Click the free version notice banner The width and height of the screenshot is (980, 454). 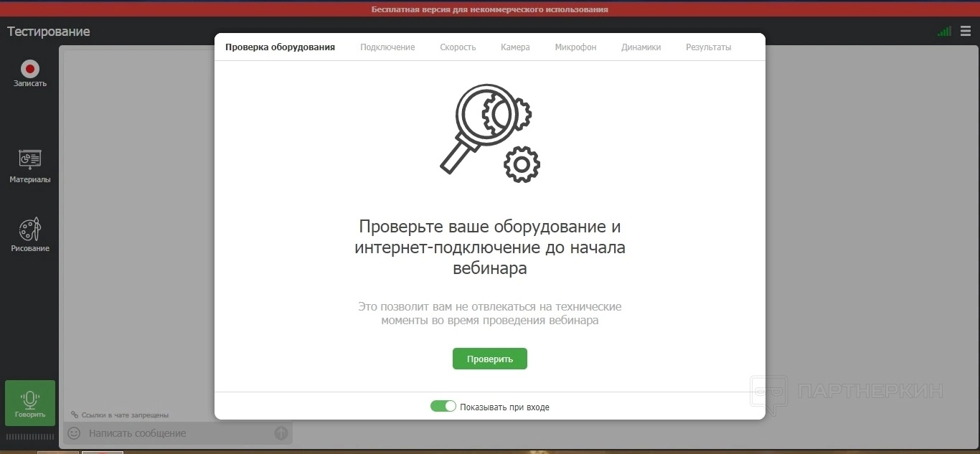point(490,9)
